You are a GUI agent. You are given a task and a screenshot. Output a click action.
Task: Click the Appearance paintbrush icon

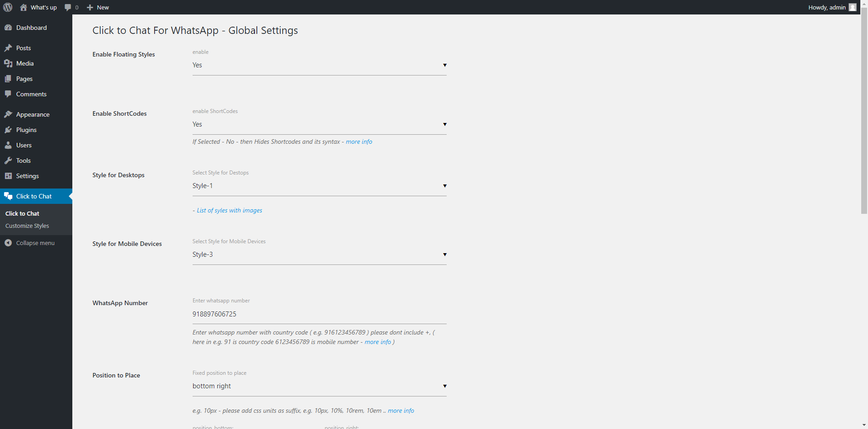[8, 114]
